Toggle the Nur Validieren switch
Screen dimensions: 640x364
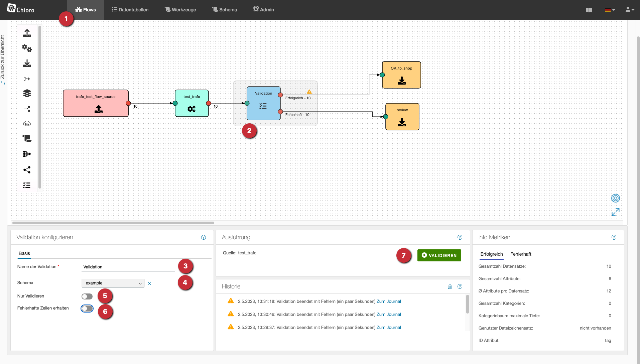(x=87, y=296)
